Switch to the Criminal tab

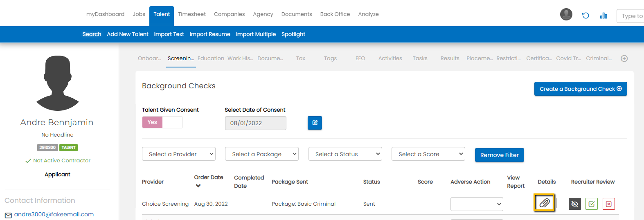pyautogui.click(x=599, y=58)
